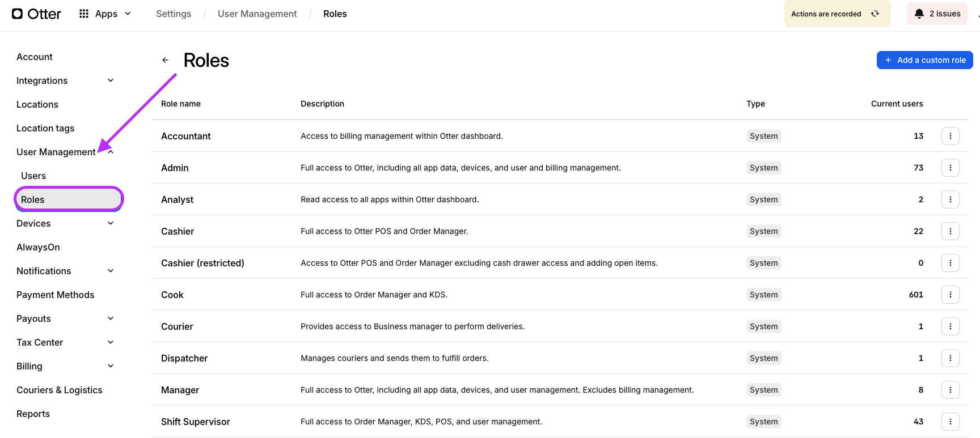Click Add a custom role button
The width and height of the screenshot is (980, 438).
click(925, 60)
